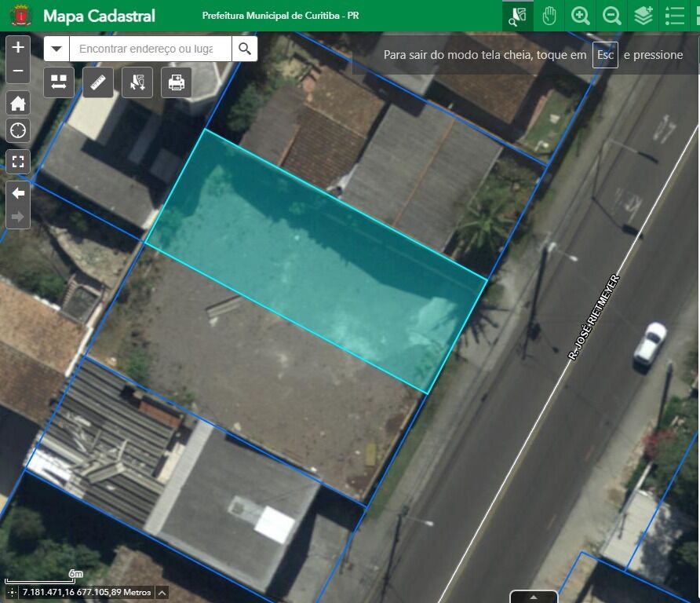The height and width of the screenshot is (603, 700).
Task: Expand the bottom panel handle arrow
Action: pos(534,597)
